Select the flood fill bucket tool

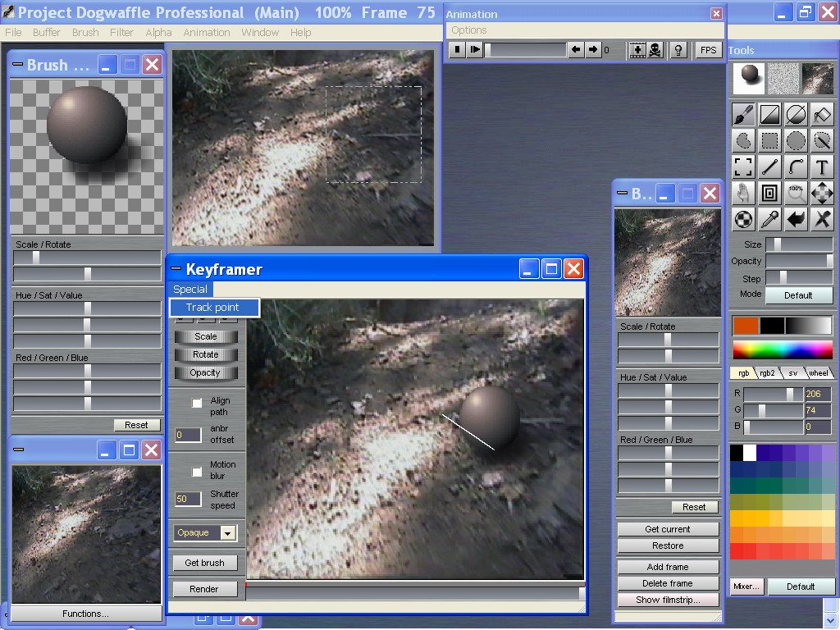[x=822, y=115]
